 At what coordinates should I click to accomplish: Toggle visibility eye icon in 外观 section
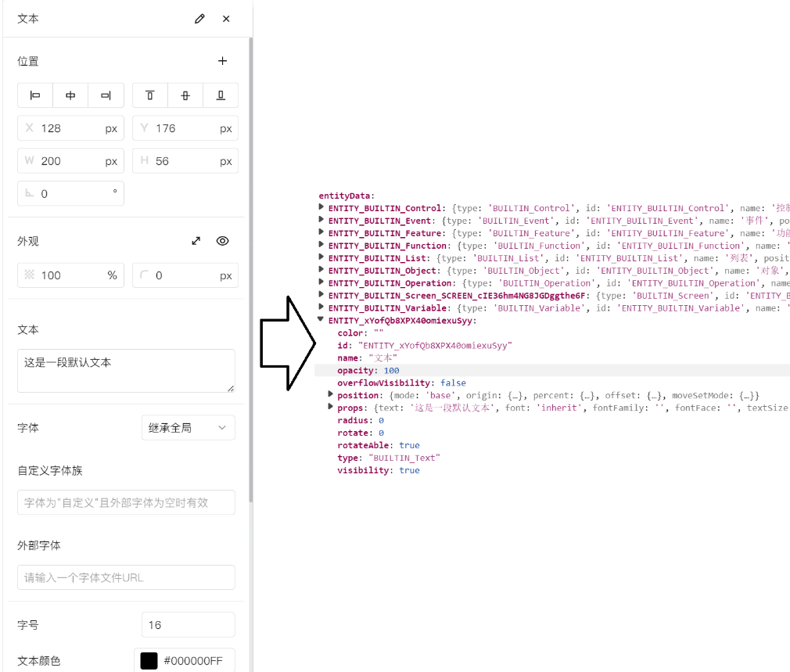tap(222, 241)
